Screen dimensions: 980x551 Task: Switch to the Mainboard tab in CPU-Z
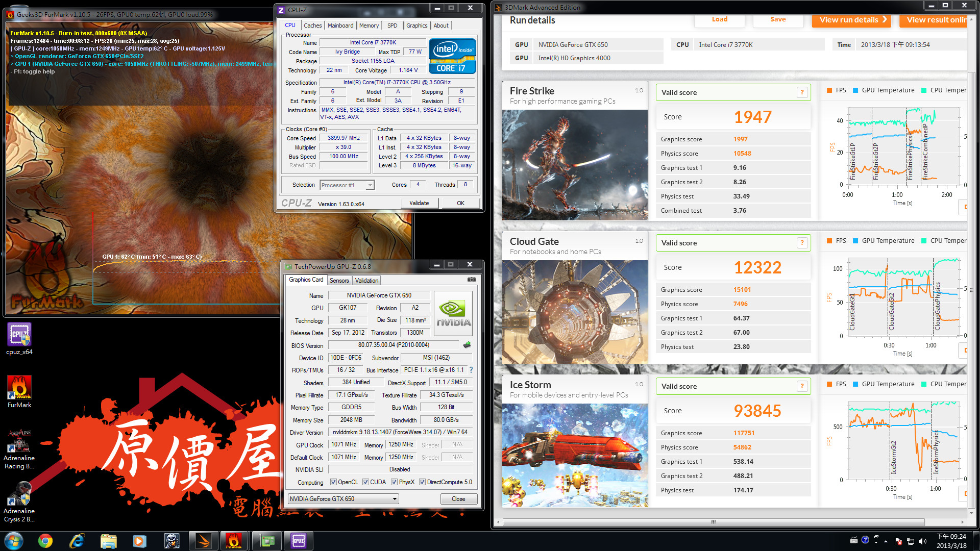[340, 26]
